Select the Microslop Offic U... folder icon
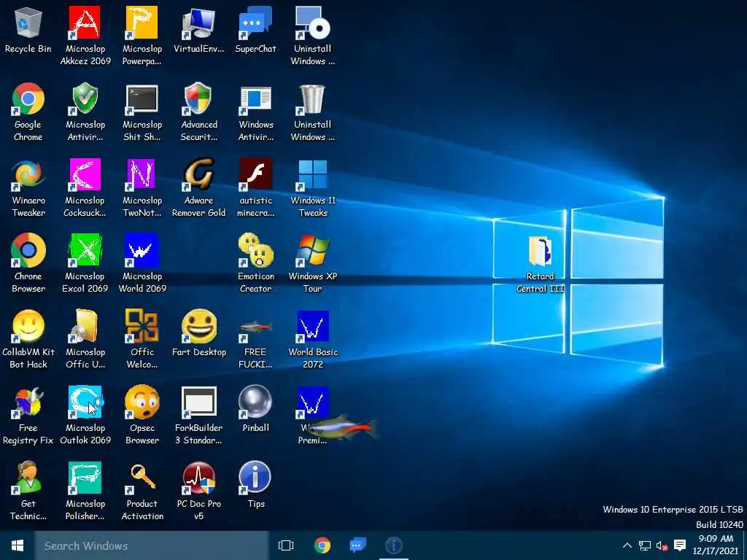 tap(85, 326)
